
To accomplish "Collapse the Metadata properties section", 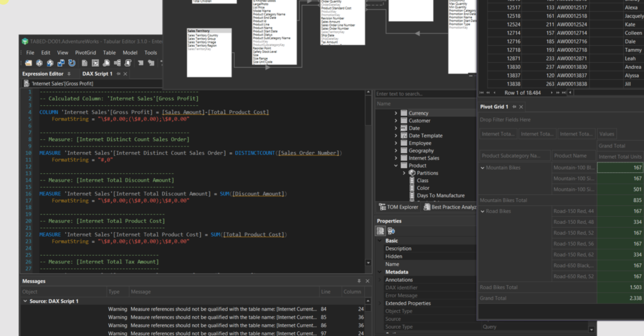I will [x=380, y=272].
